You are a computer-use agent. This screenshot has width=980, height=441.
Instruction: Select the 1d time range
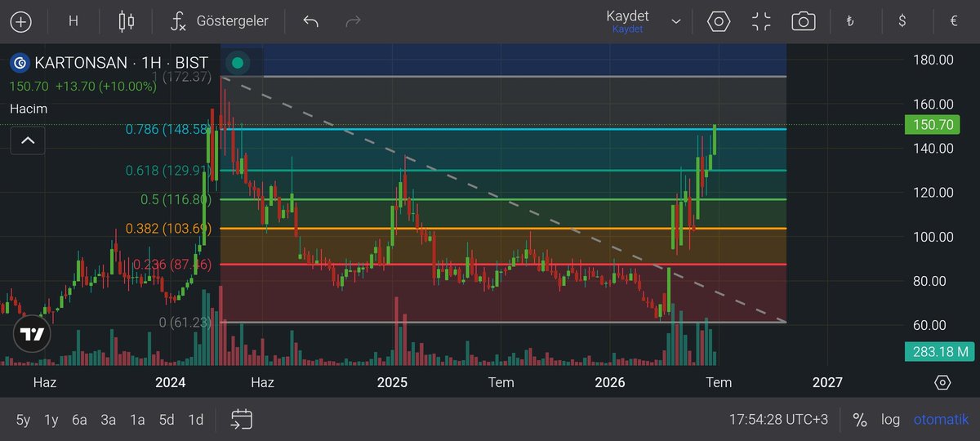coord(196,420)
